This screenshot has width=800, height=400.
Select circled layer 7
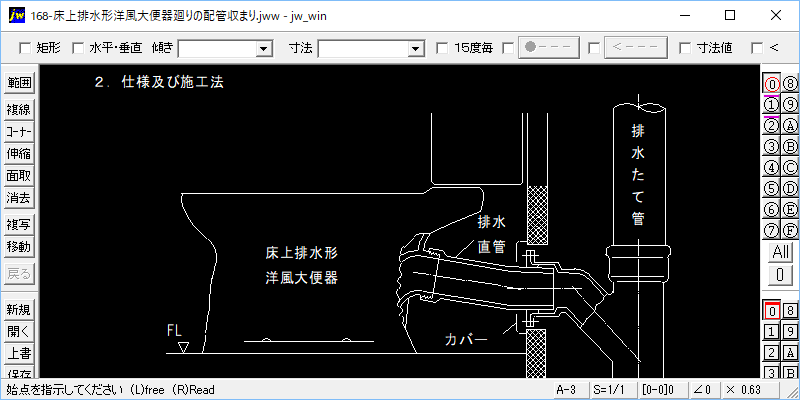tap(771, 230)
